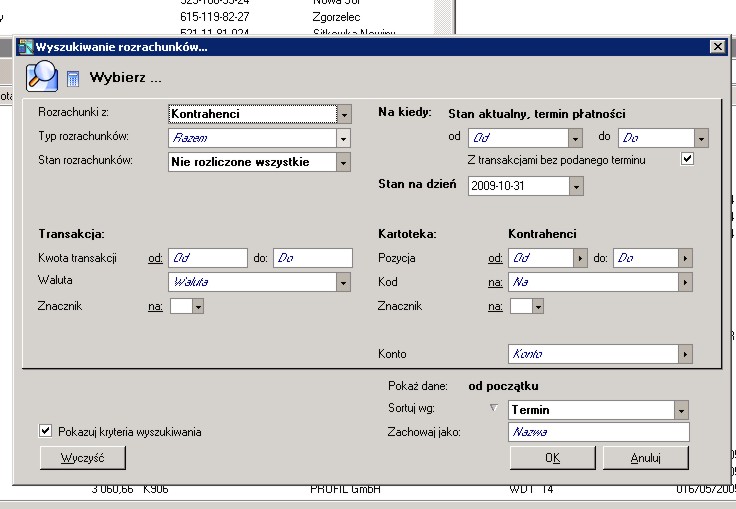Uncheck 'Pokazuj kryteria wyszukiwania' checkbox
736x509 pixels.
tap(45, 431)
